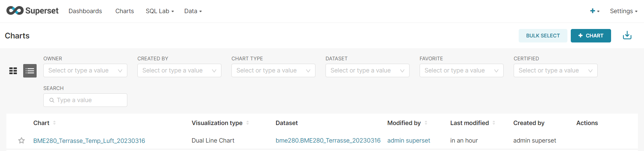Image resolution: width=644 pixels, height=151 pixels.
Task: Switch to list view
Action: (30, 71)
